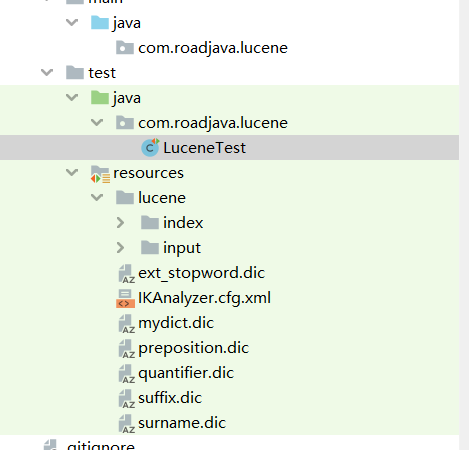The width and height of the screenshot is (469, 450).
Task: Click the IKAnalyzer.cfg.xml file icon
Action: click(125, 298)
